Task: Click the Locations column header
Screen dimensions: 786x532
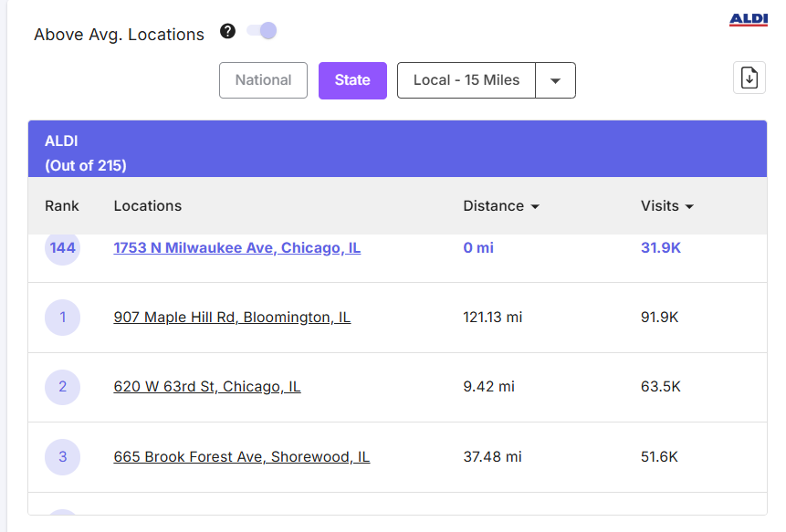Action: coord(147,206)
